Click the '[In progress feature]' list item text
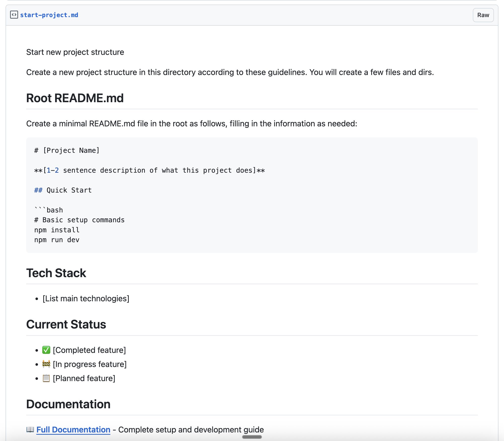 pos(90,364)
